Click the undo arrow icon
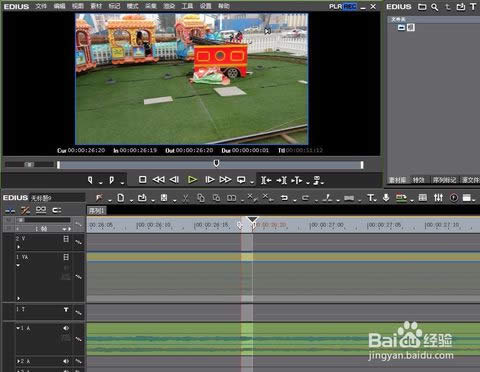This screenshot has width=480, height=372. [284, 198]
